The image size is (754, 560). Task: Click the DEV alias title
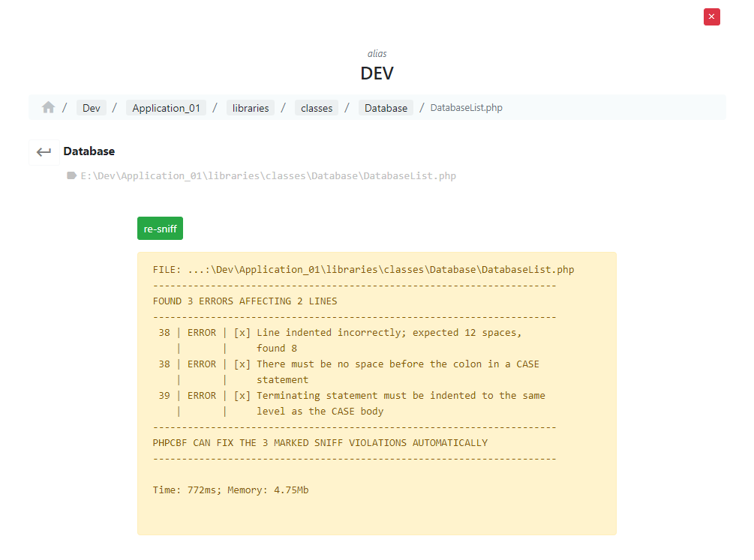[x=377, y=73]
